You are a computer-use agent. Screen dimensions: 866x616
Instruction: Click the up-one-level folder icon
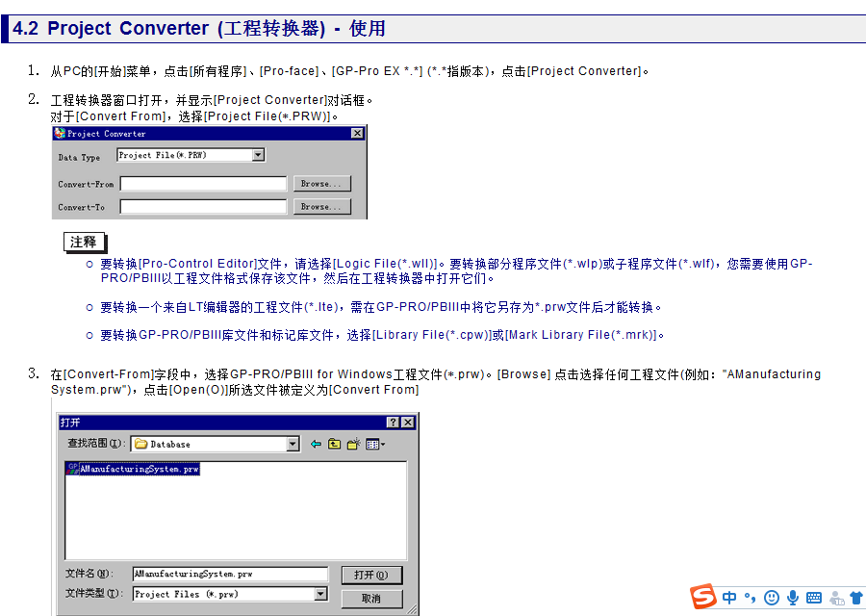click(x=335, y=444)
